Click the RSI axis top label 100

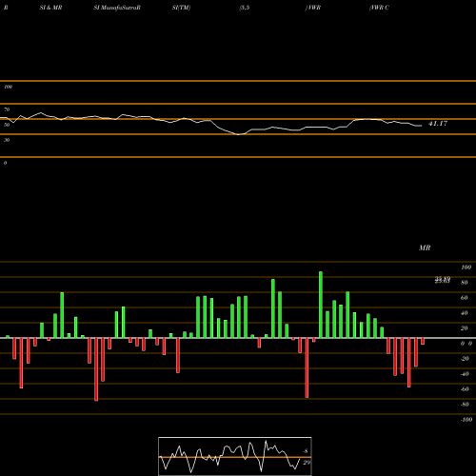(8, 87)
